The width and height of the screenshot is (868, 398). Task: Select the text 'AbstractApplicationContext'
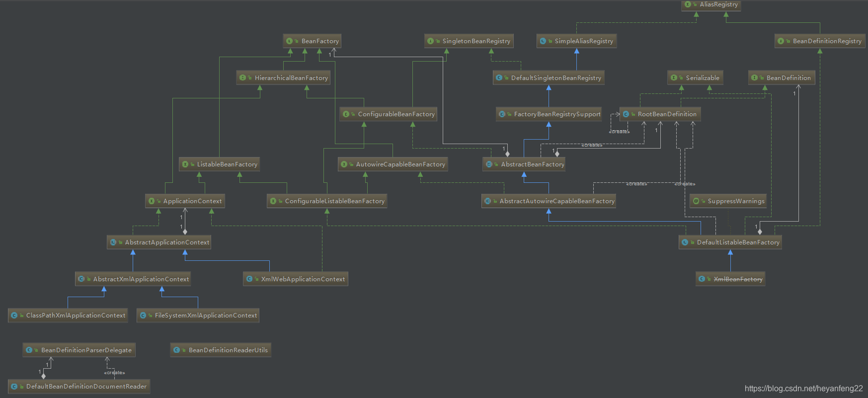click(167, 242)
